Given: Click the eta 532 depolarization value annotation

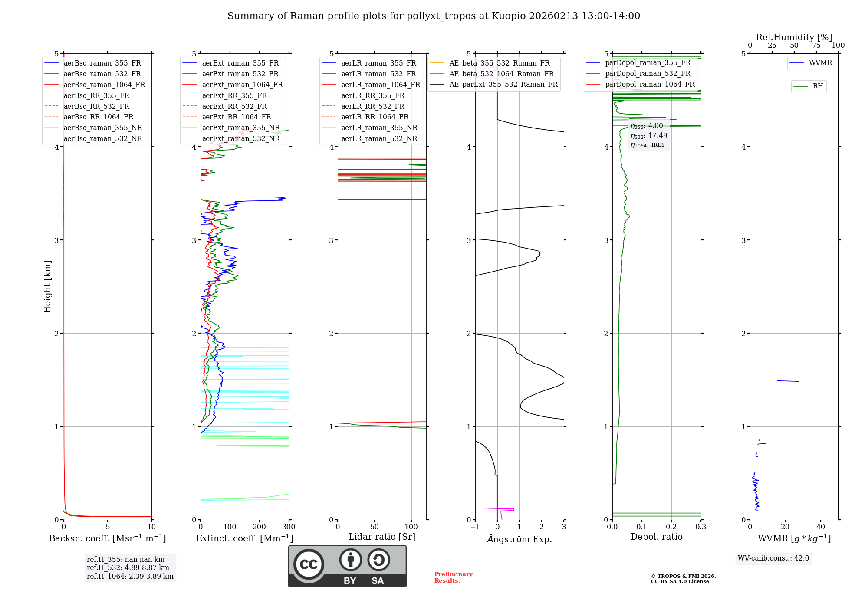Looking at the screenshot, I should 649,136.
